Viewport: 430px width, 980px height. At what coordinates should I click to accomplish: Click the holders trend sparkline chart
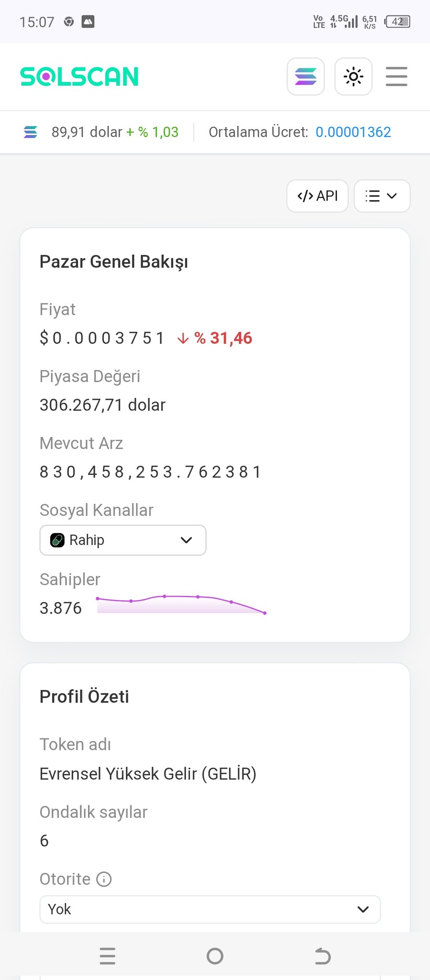pos(181,604)
